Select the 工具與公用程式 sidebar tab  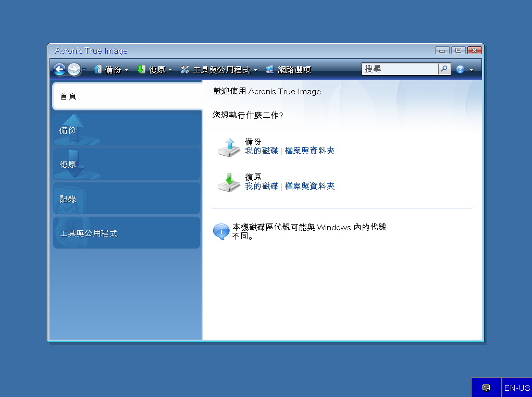(127, 233)
